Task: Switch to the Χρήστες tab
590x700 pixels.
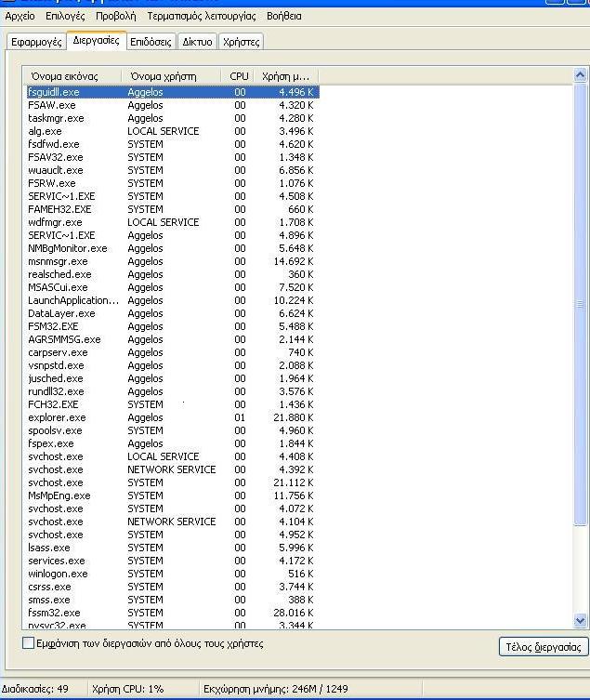Action: pyautogui.click(x=242, y=42)
